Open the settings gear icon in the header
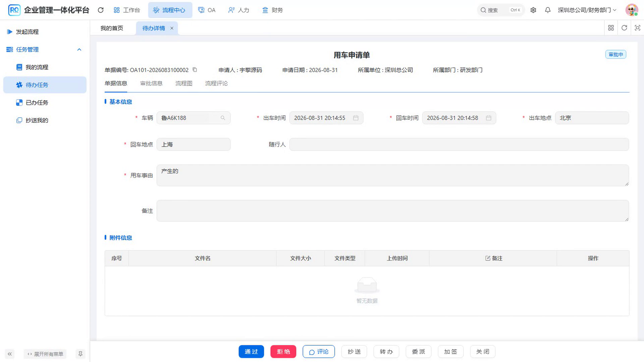Image resolution: width=644 pixels, height=362 pixels. tap(533, 10)
